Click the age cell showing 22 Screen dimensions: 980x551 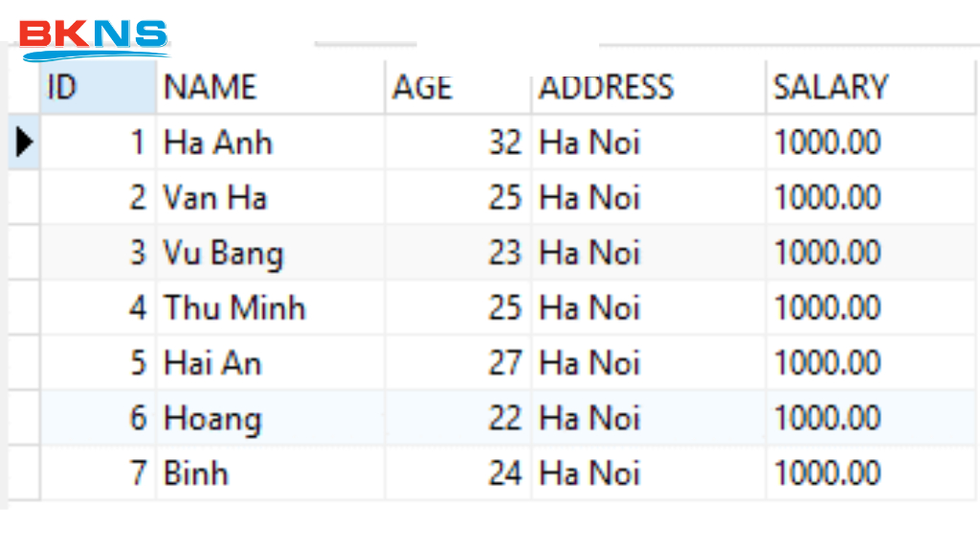click(x=459, y=418)
